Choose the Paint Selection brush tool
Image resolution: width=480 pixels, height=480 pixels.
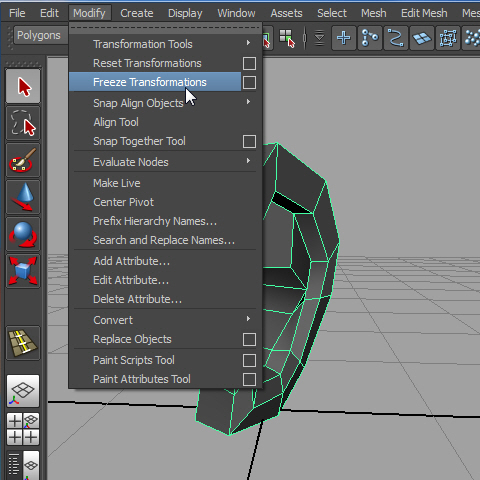point(23,160)
